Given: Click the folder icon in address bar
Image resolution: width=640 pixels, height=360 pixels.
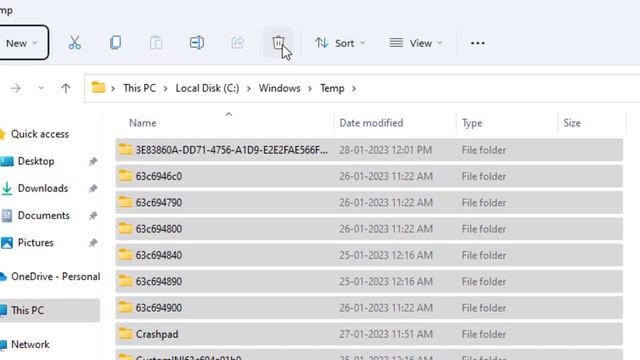Looking at the screenshot, I should click(98, 87).
